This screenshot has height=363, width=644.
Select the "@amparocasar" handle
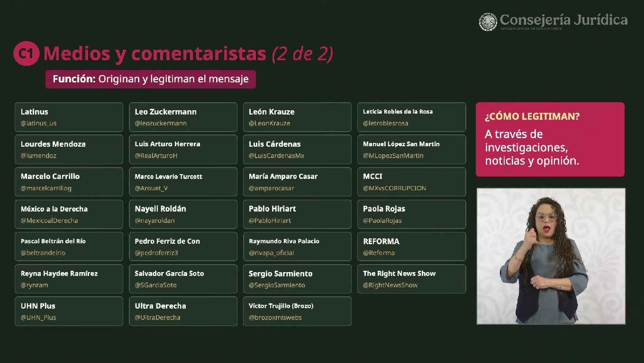pos(272,188)
